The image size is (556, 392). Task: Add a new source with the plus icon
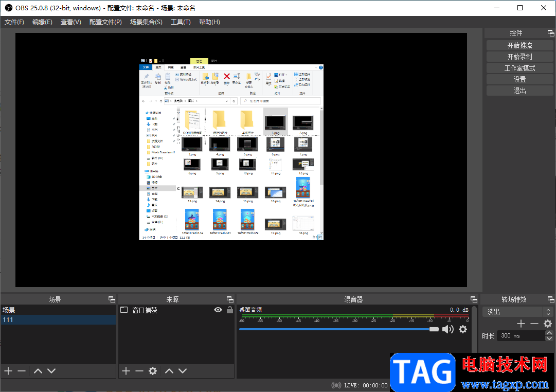126,371
